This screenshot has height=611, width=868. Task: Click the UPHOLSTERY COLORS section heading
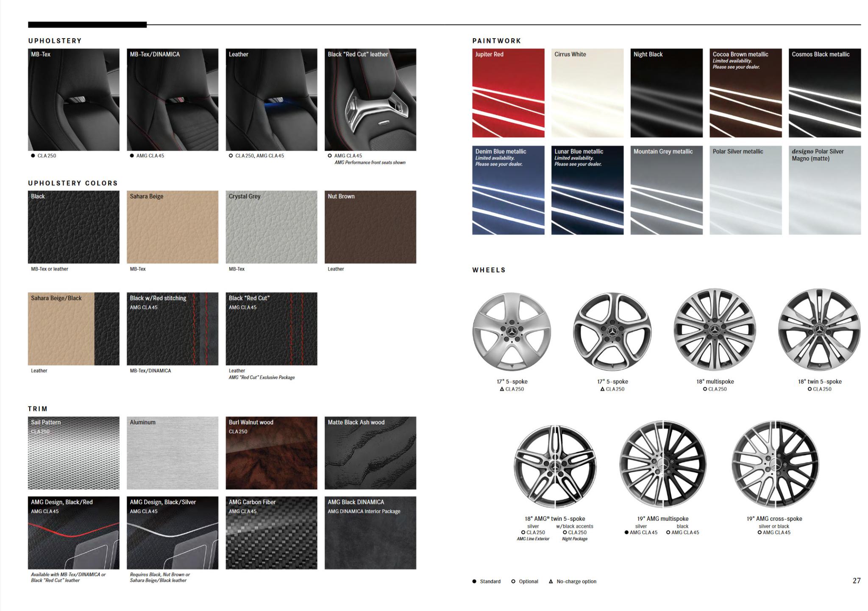pyautogui.click(x=73, y=183)
